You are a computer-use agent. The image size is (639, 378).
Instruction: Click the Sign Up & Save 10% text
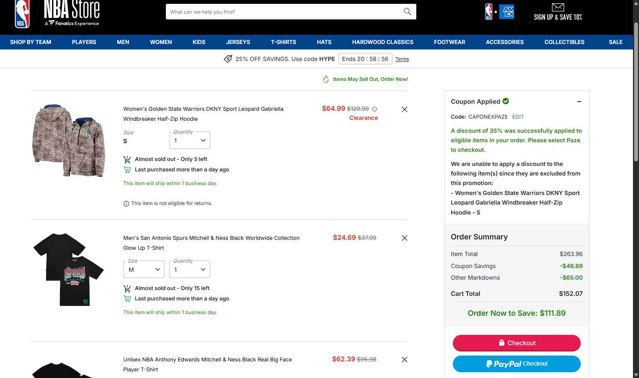[x=558, y=17]
